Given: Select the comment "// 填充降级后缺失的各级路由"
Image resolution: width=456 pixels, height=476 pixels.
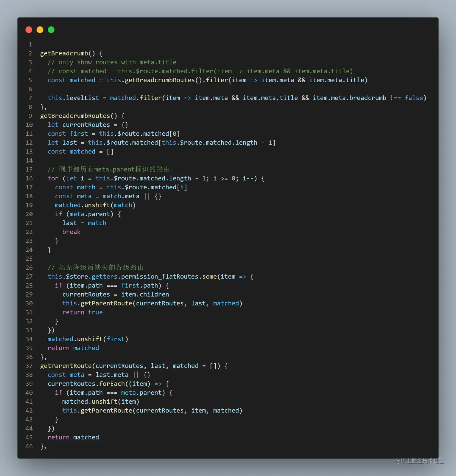Looking at the screenshot, I should point(96,268).
